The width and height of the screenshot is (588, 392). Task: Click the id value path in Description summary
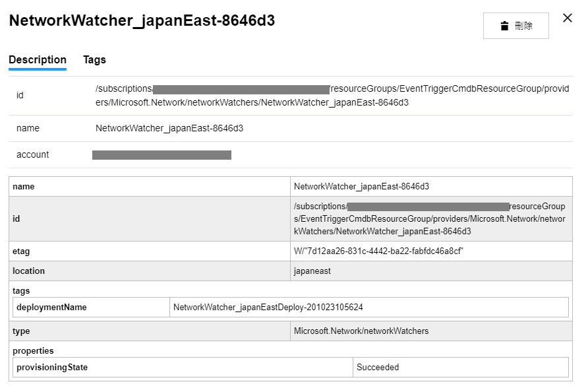click(x=332, y=96)
